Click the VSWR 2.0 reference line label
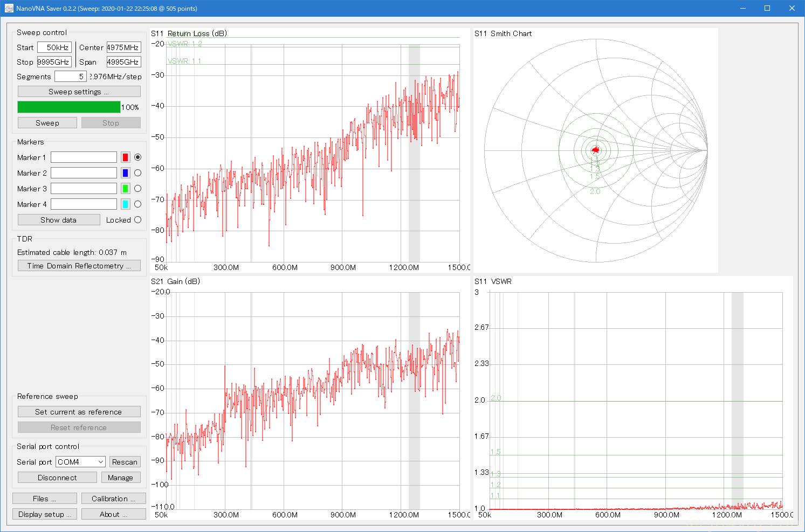Image resolution: width=805 pixels, height=532 pixels. [x=496, y=398]
